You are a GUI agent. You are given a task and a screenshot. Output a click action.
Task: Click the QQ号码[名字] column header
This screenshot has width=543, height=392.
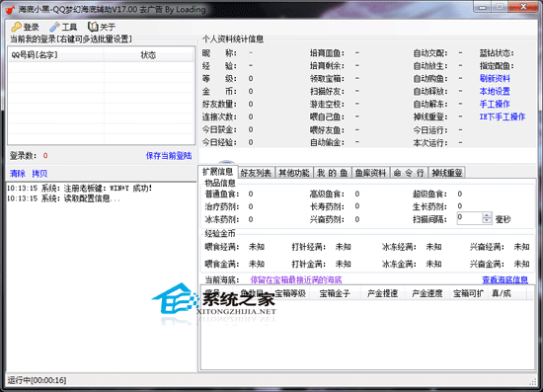[x=55, y=55]
